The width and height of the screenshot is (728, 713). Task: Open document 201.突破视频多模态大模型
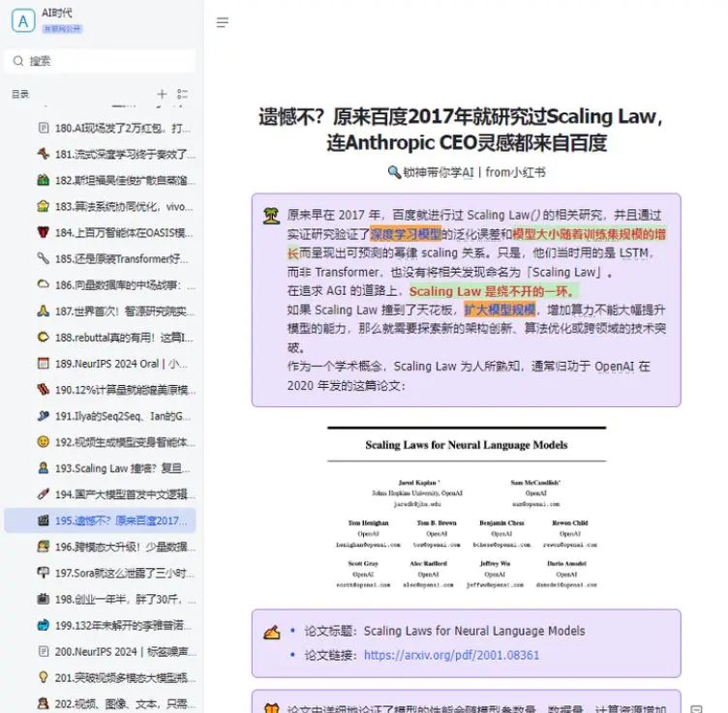point(100,678)
